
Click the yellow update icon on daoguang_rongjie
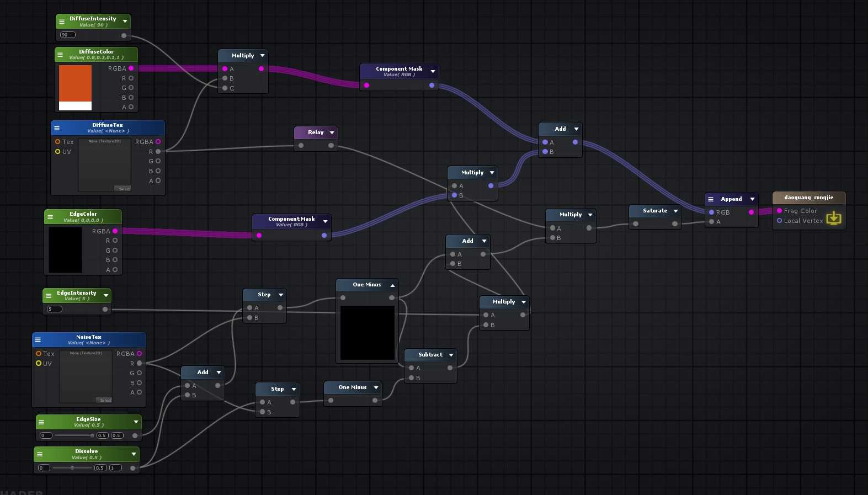pos(834,217)
